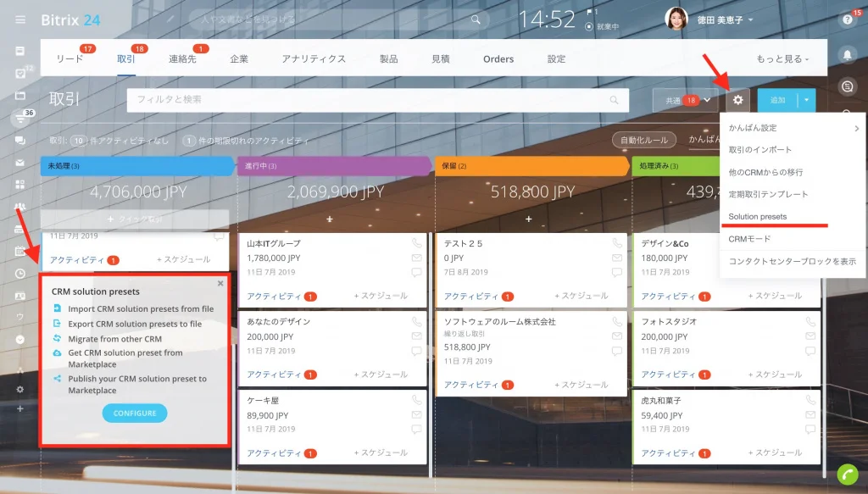Click the search magnifier in the filter field
The width and height of the screenshot is (868, 494).
(614, 100)
